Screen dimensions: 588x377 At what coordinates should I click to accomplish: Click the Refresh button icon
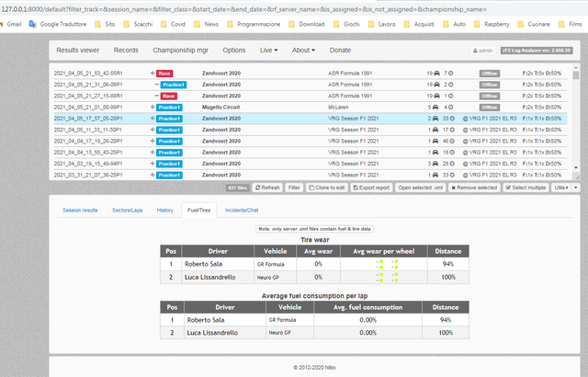point(257,188)
